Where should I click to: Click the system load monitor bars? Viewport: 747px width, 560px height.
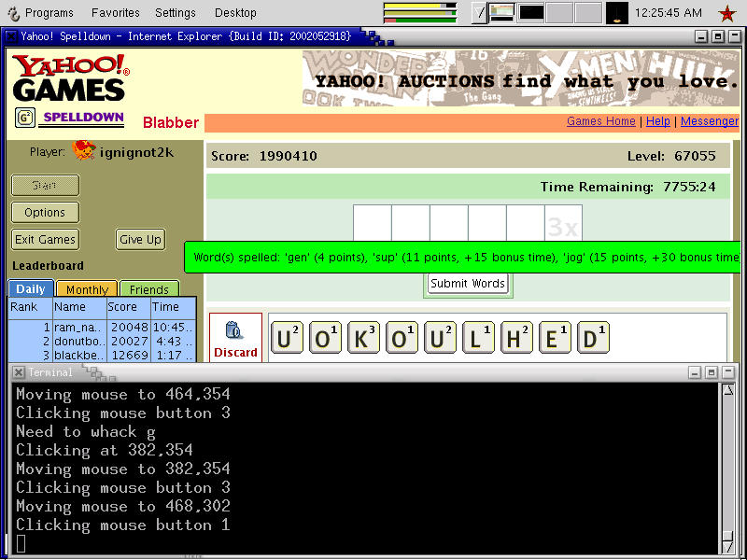point(419,13)
